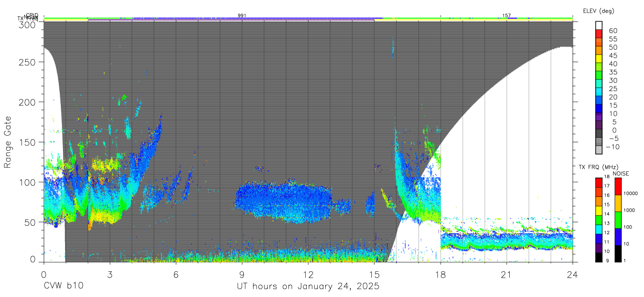644x297 pixels.
Task: Click the black 9–10 MHz TX FRQ segment
Action: point(599,258)
